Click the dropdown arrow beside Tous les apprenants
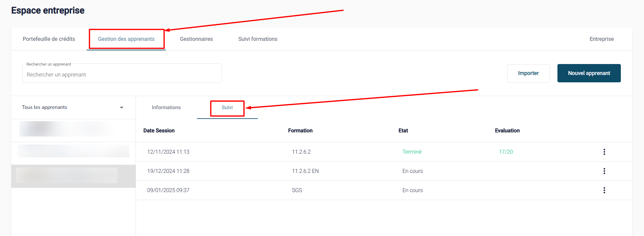The width and height of the screenshot is (644, 236). click(122, 108)
